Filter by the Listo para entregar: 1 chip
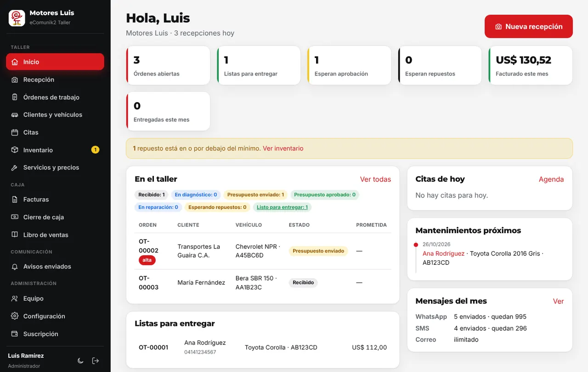This screenshot has width=588, height=372. tap(282, 207)
